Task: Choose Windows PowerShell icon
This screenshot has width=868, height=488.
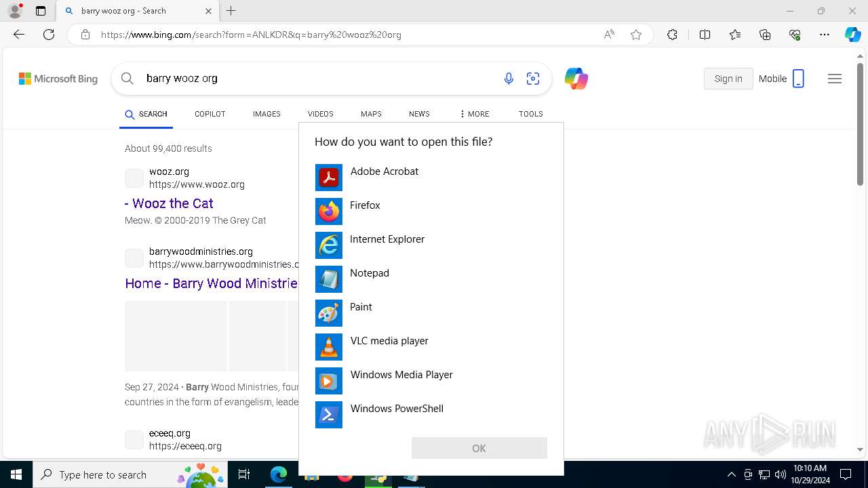Action: [x=329, y=415]
